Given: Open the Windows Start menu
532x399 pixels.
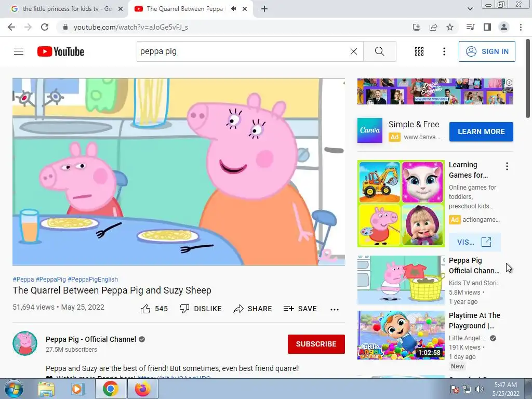Looking at the screenshot, I should pos(14,389).
